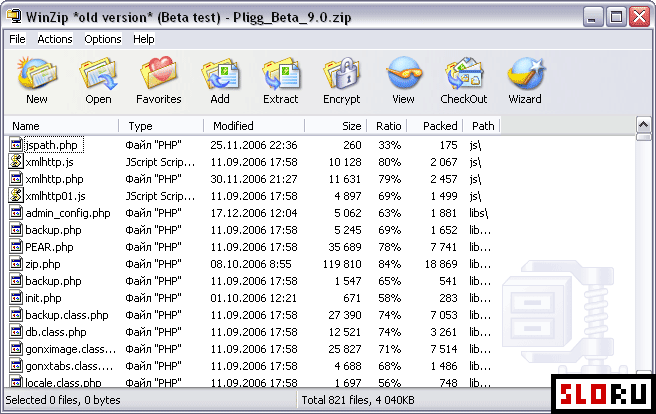Select the db.class.php file name
The width and height of the screenshot is (656, 414).
(56, 332)
